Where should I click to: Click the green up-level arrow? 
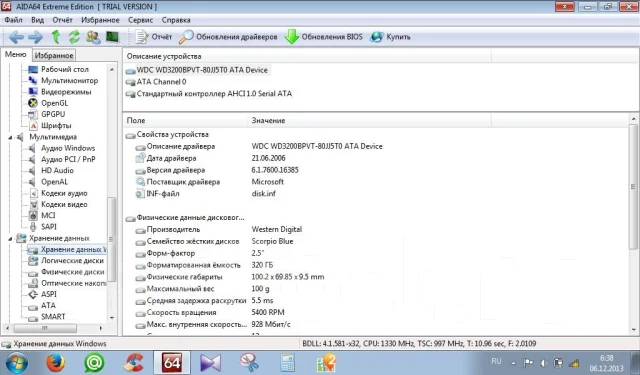coord(56,37)
